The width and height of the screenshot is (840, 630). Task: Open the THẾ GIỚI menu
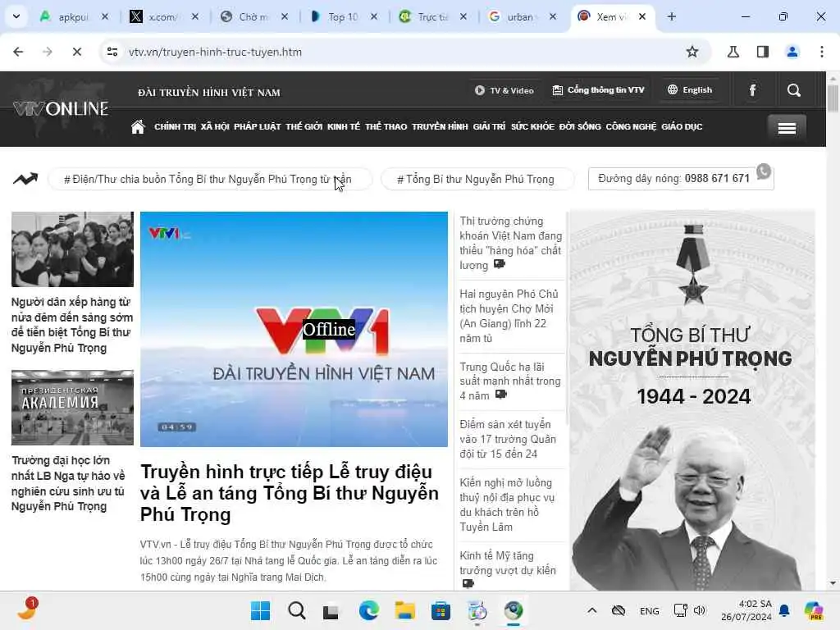tap(304, 127)
